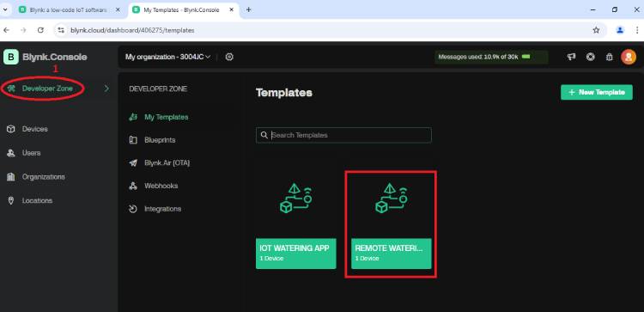644x312 pixels.
Task: Click the search magnifier icon
Action: 264,135
